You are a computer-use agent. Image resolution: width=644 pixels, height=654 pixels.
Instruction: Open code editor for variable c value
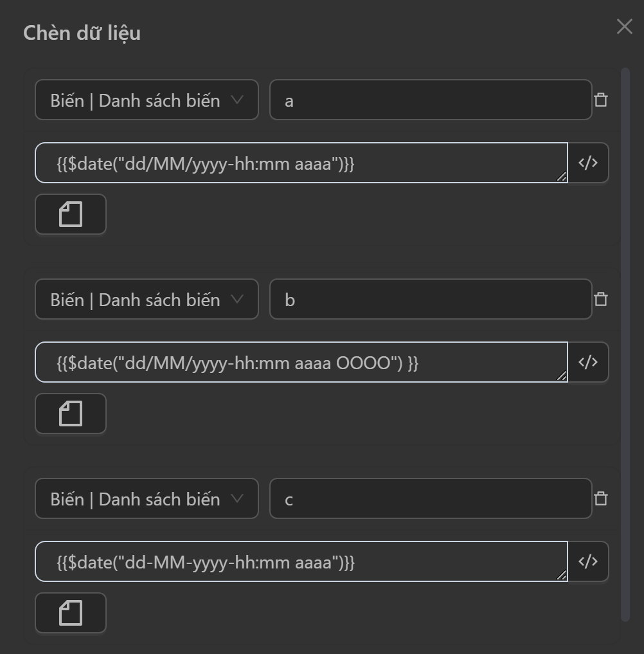click(x=588, y=561)
